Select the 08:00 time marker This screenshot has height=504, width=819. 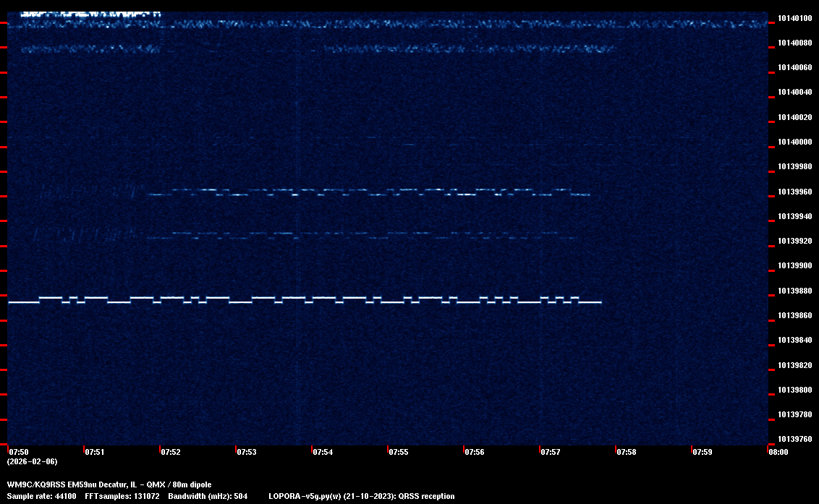coord(778,452)
